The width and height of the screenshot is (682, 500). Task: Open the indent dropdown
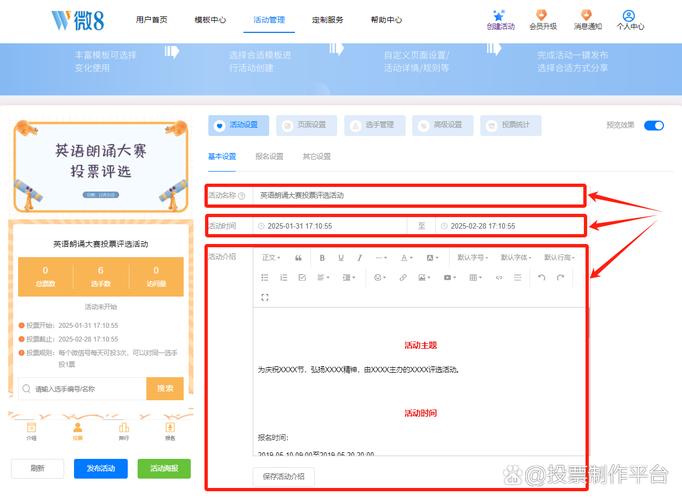(349, 277)
